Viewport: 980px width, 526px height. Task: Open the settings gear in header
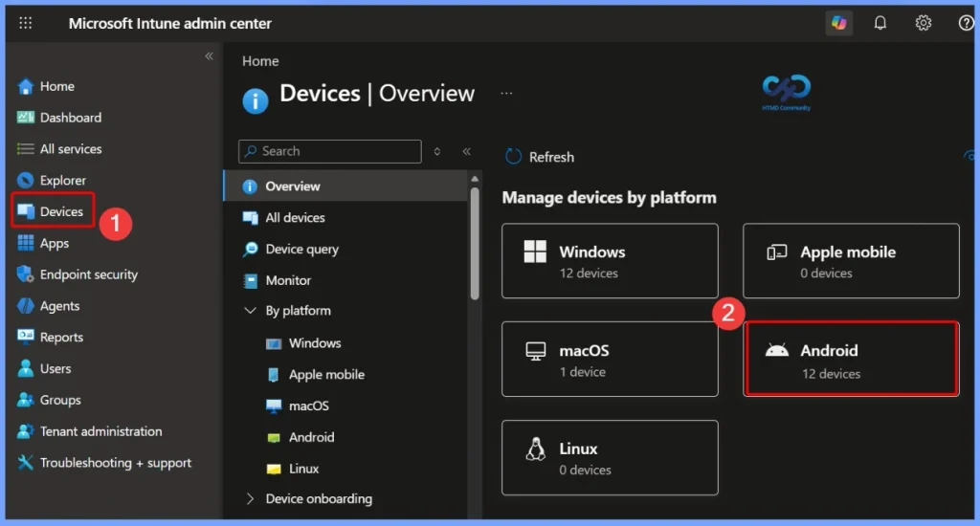coord(924,23)
